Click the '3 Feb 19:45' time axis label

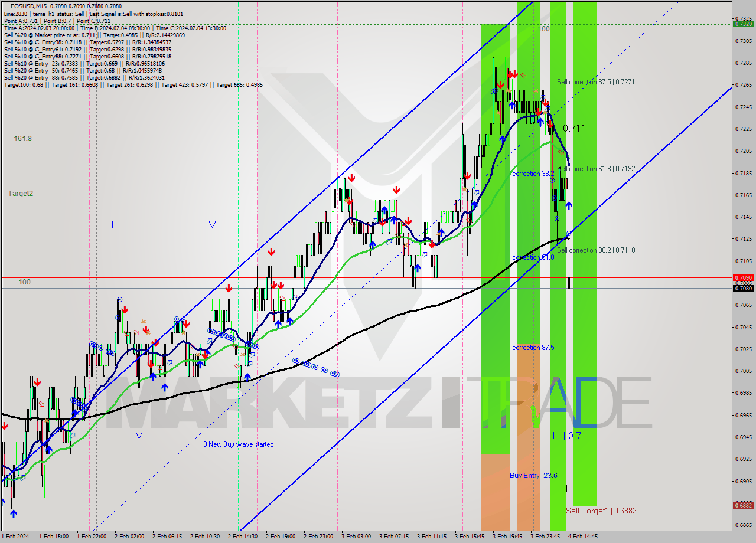click(x=507, y=537)
